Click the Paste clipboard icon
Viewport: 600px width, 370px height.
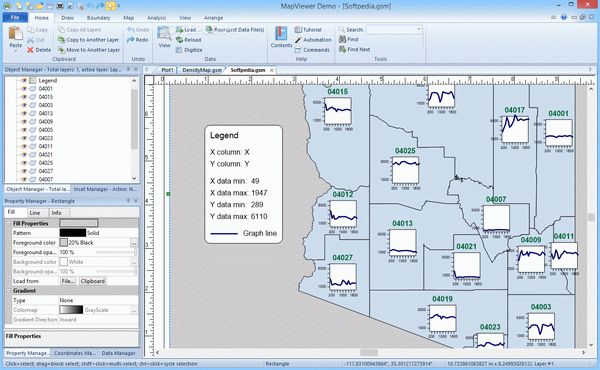[15, 33]
